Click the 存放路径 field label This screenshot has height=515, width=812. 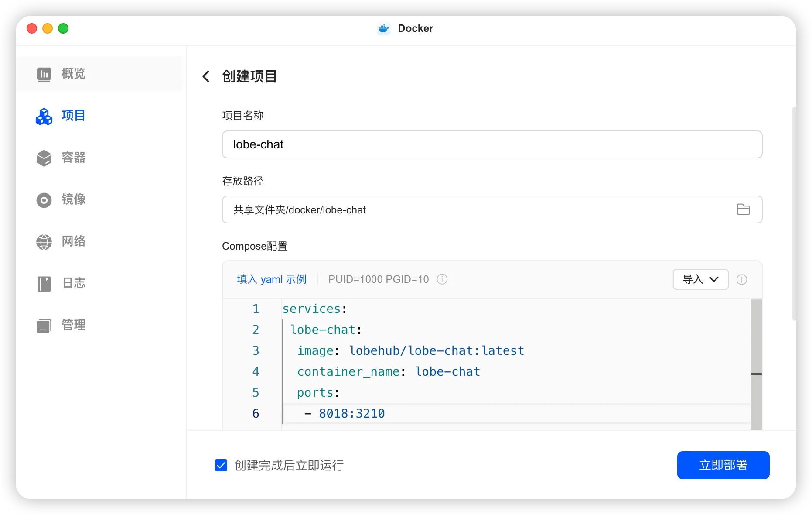[243, 181]
